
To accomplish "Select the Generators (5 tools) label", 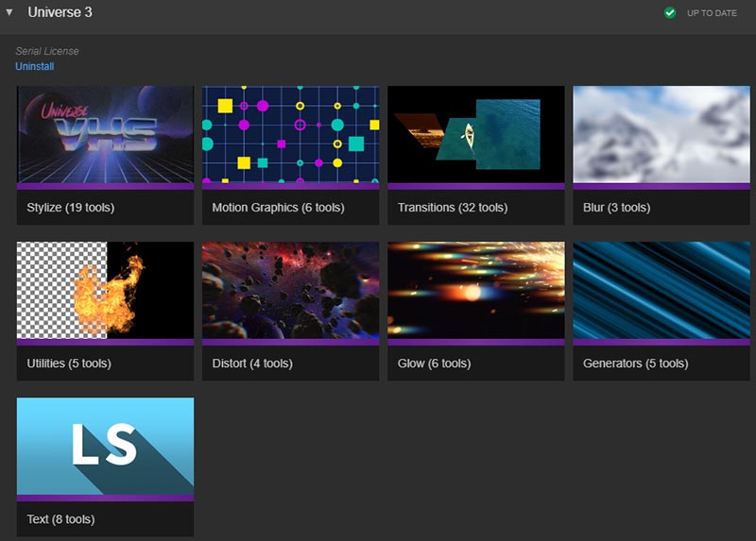I will (635, 363).
